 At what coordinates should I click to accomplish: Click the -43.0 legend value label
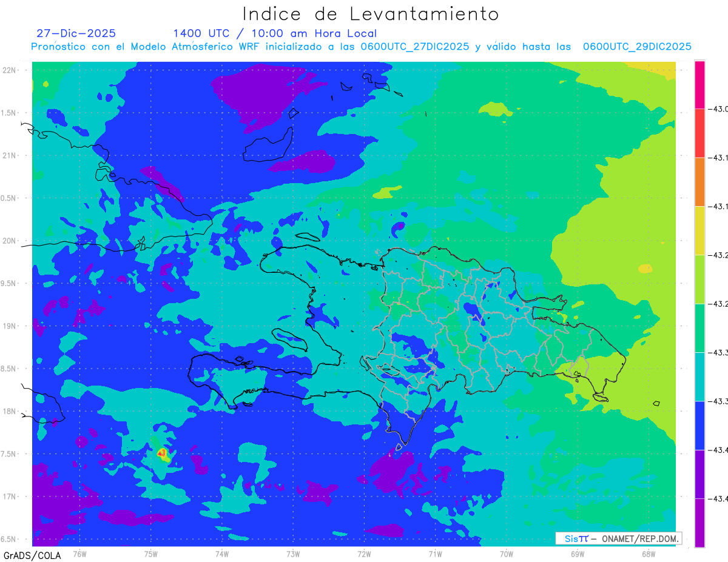point(720,109)
